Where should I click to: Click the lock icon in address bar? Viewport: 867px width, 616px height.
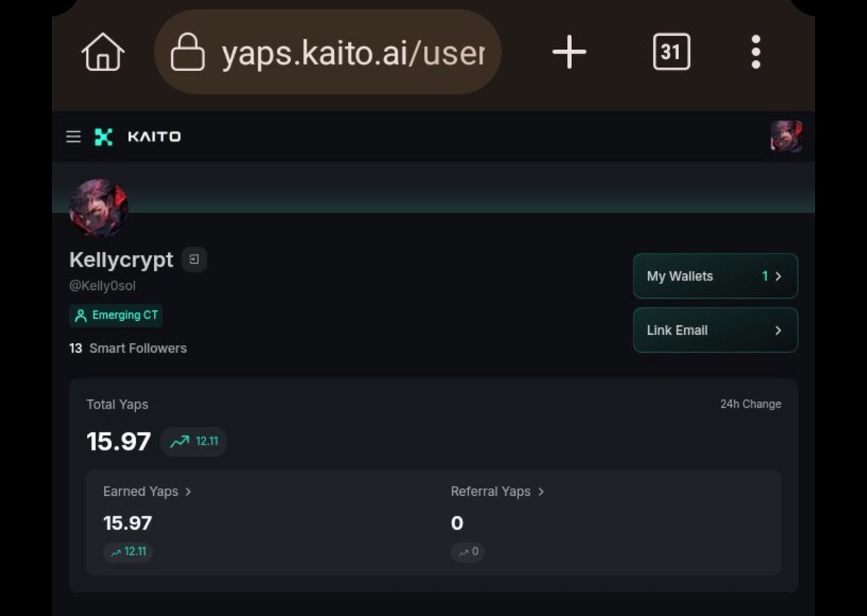(187, 53)
